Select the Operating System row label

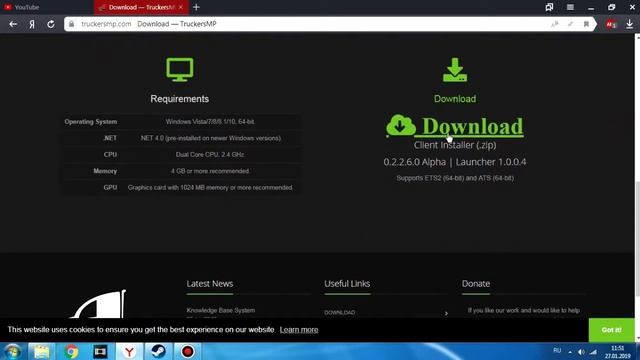pos(91,122)
